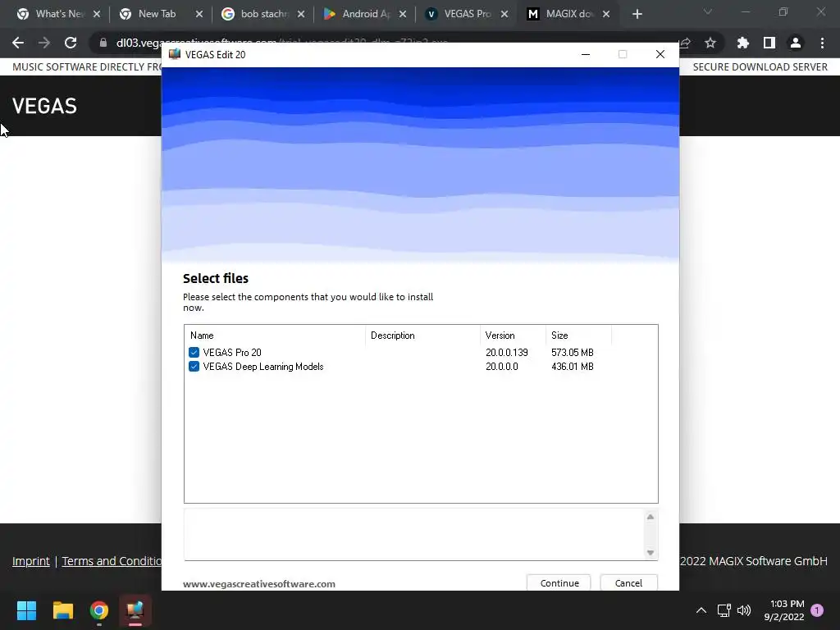Toggle Chrome side panel icon
The width and height of the screenshot is (840, 630).
click(x=769, y=43)
